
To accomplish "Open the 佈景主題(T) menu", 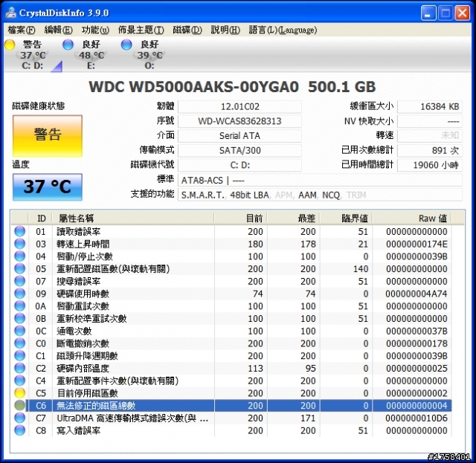I will coord(141,30).
